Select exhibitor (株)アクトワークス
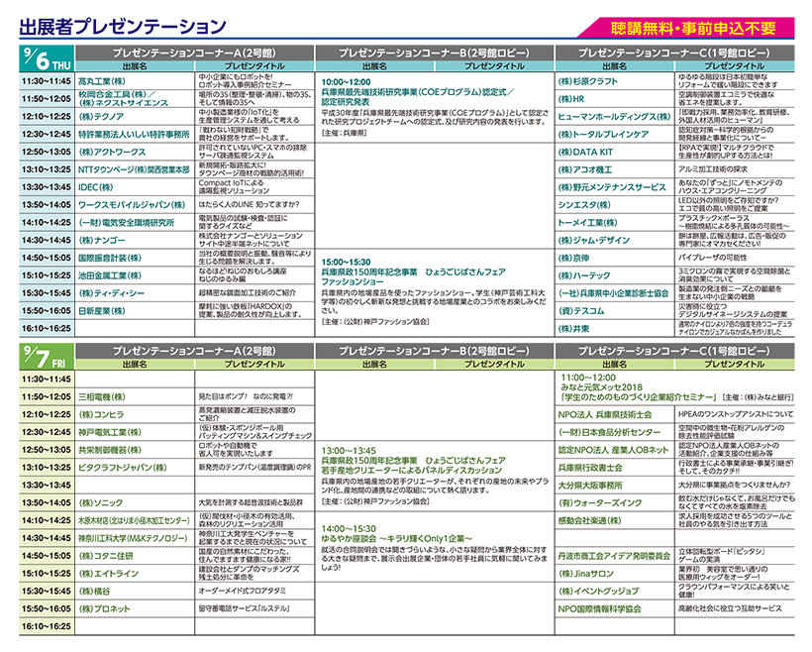The height and width of the screenshot is (652, 812). click(x=112, y=152)
